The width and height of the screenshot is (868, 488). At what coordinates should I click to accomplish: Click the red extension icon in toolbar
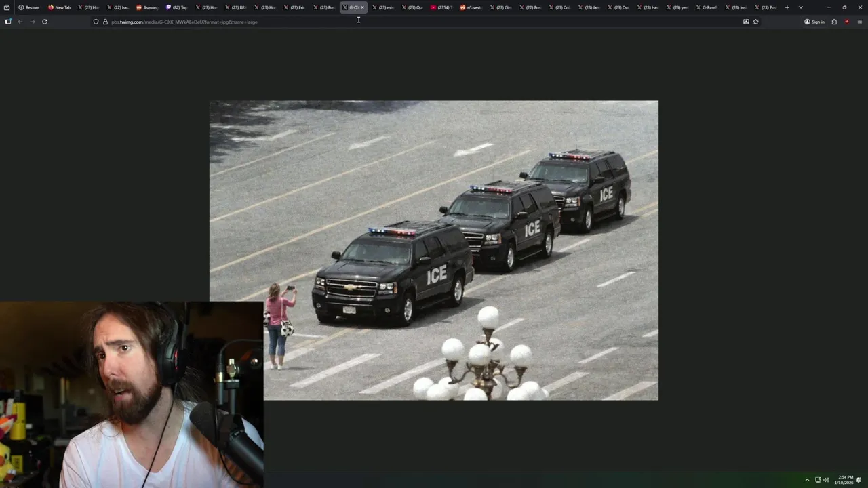click(x=847, y=22)
